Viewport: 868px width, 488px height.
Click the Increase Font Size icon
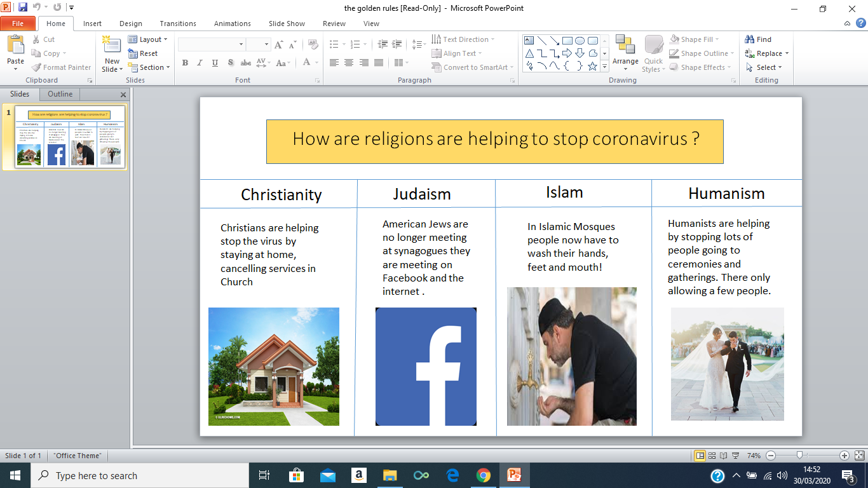[279, 44]
